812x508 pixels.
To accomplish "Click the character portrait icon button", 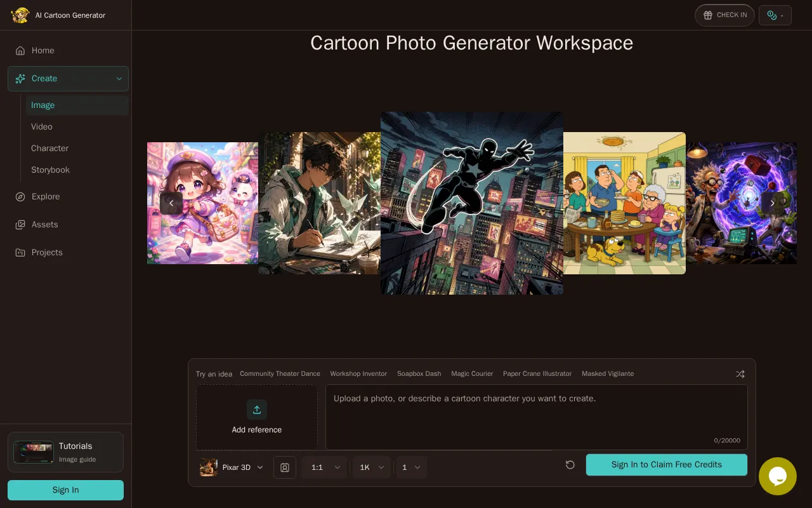I will coord(285,467).
